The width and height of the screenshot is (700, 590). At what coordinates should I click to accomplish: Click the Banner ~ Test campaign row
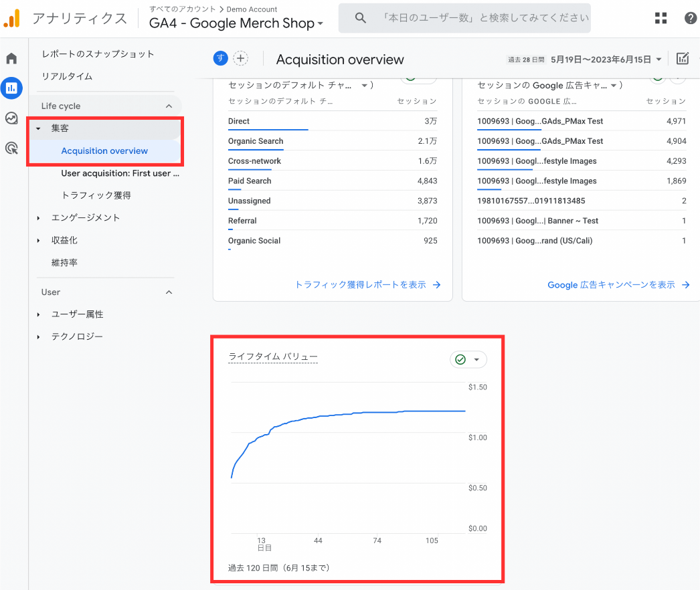[x=582, y=221]
